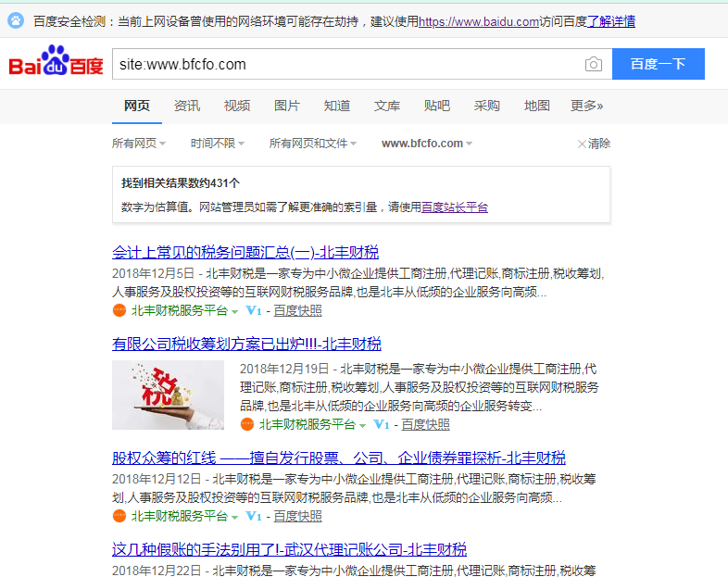Switch to the 资讯 tab
The image size is (728, 577).
[x=187, y=106]
